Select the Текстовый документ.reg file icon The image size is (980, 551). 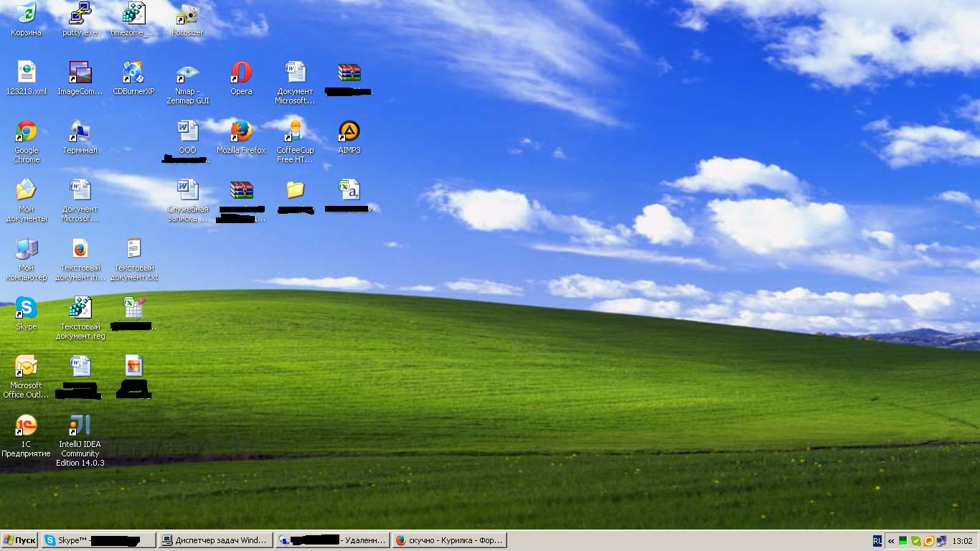click(x=80, y=307)
